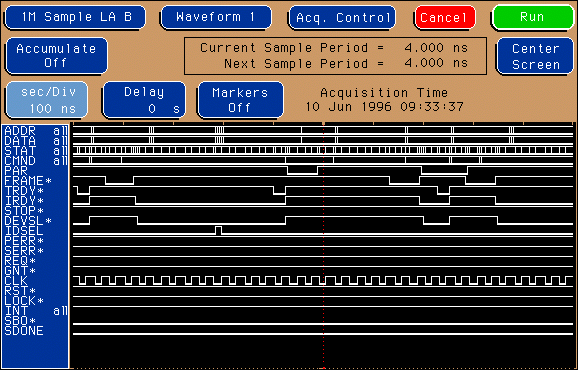Select the Delay 0 s field

tap(144, 100)
